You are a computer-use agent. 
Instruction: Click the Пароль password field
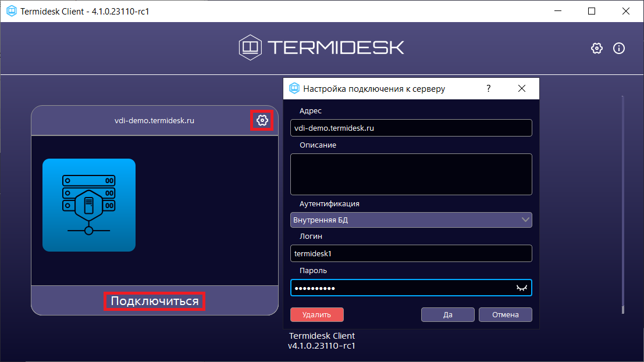(401, 288)
